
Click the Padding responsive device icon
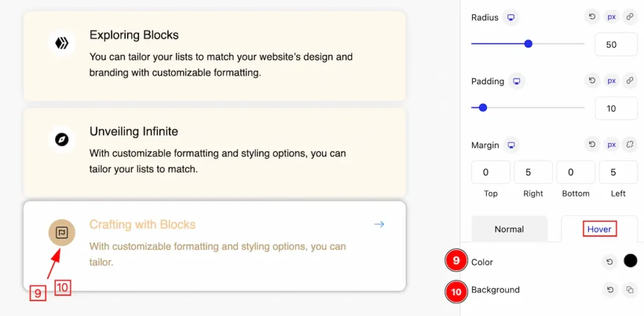[517, 81]
